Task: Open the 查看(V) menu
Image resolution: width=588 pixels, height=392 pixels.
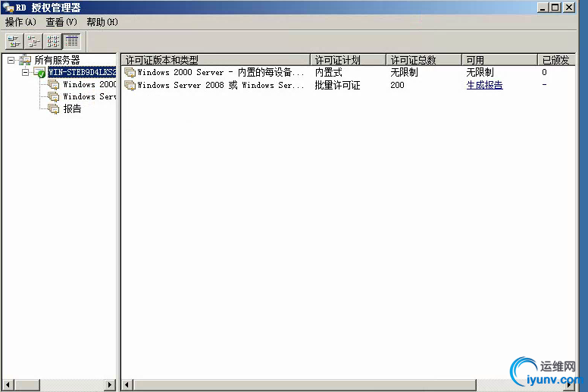Action: point(61,22)
